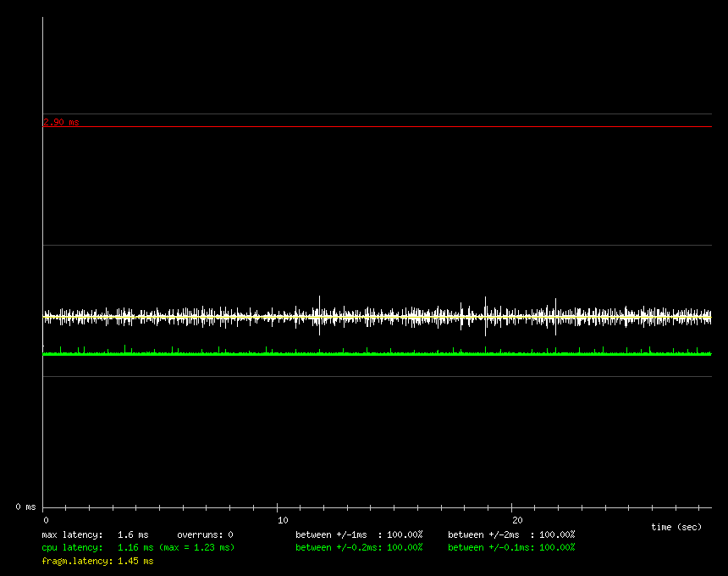Select the 10 second time axis label
This screenshot has width=728, height=576.
click(x=283, y=520)
